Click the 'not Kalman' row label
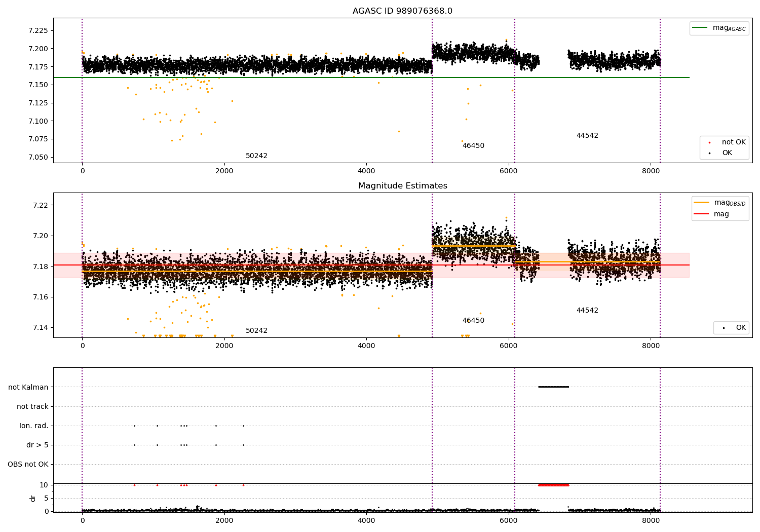This screenshot has width=760, height=532. click(28, 387)
